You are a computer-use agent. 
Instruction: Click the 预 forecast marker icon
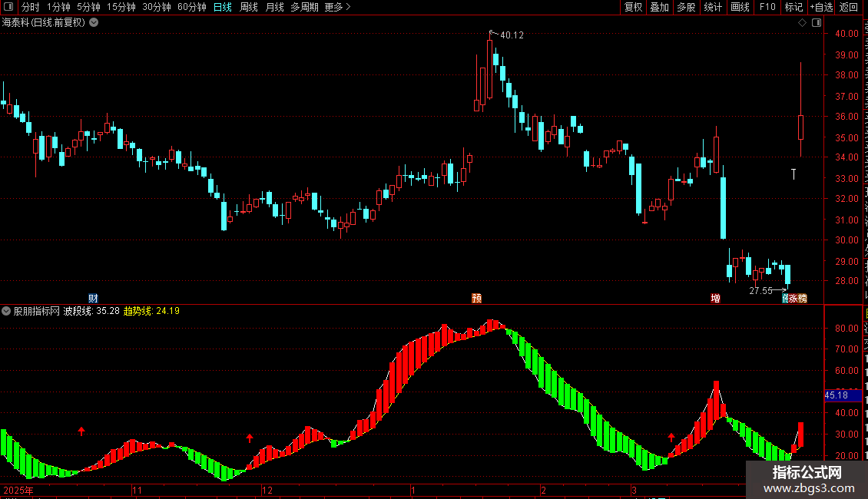click(476, 298)
